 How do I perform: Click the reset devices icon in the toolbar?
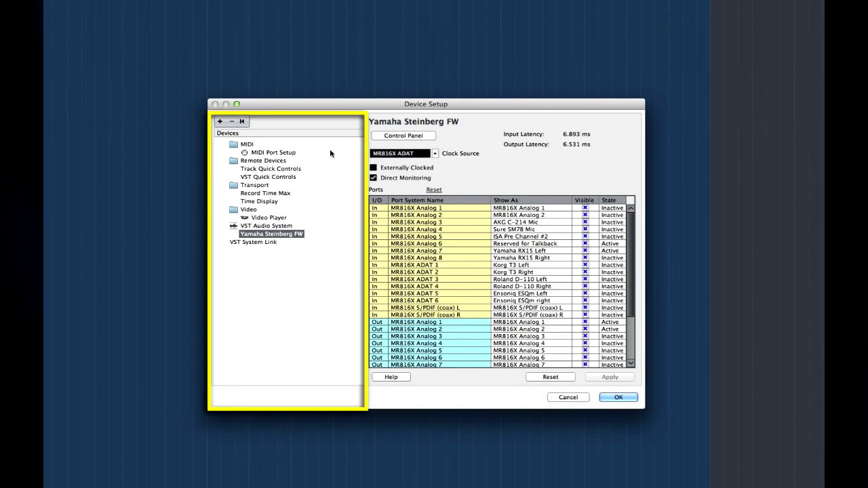coord(241,121)
